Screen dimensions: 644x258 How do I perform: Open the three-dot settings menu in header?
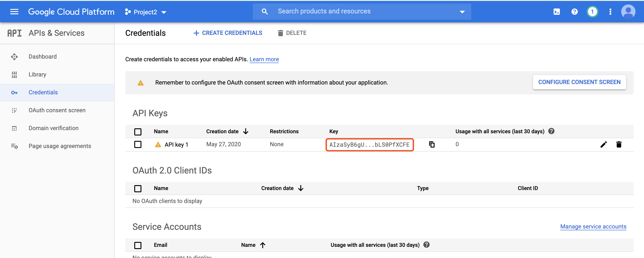point(610,12)
